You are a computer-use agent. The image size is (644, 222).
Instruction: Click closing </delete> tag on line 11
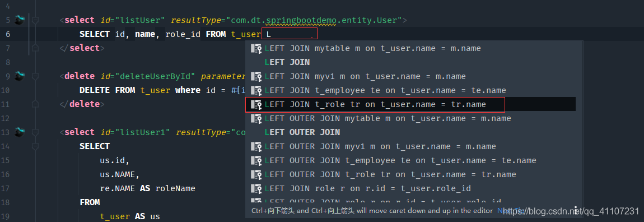pyautogui.click(x=82, y=104)
